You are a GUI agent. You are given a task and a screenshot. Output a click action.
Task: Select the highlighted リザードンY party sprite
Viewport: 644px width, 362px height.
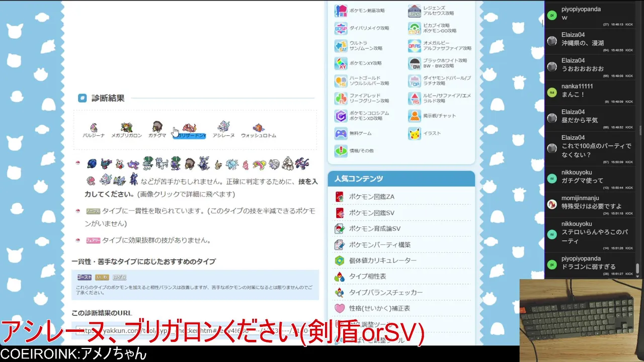[189, 127]
